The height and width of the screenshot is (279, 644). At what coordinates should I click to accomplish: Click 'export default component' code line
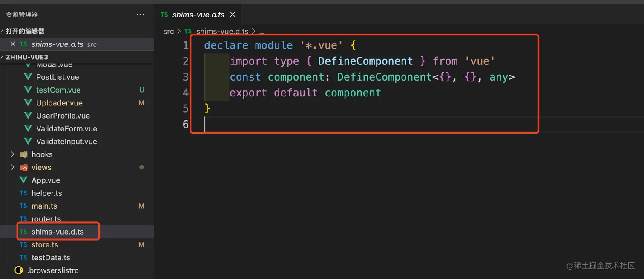coord(305,93)
